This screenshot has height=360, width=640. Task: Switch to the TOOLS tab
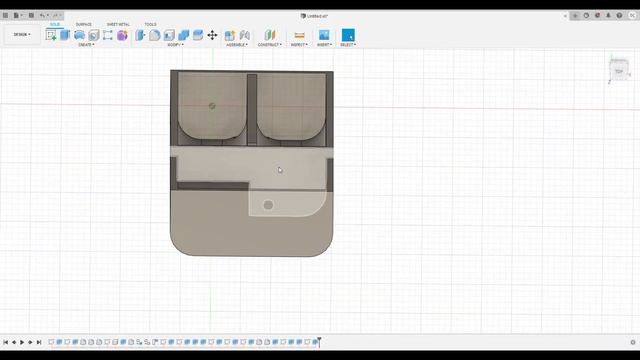click(x=150, y=24)
